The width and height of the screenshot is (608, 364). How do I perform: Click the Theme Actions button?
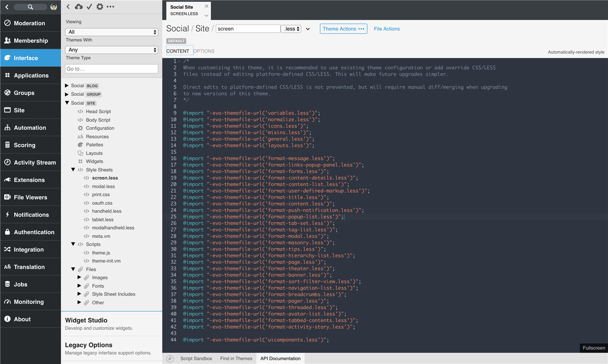[343, 28]
